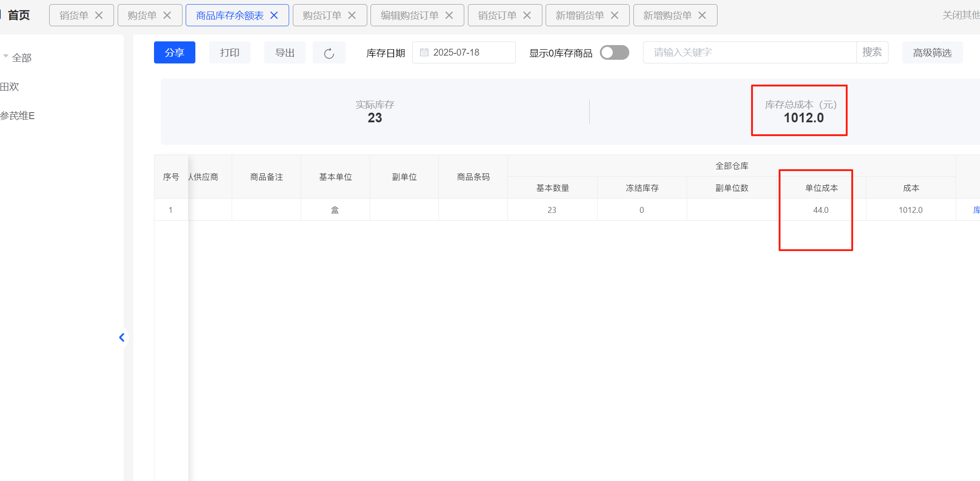Image resolution: width=980 pixels, height=481 pixels.
Task: Click the 实际库存 summary value 23
Action: click(x=375, y=118)
